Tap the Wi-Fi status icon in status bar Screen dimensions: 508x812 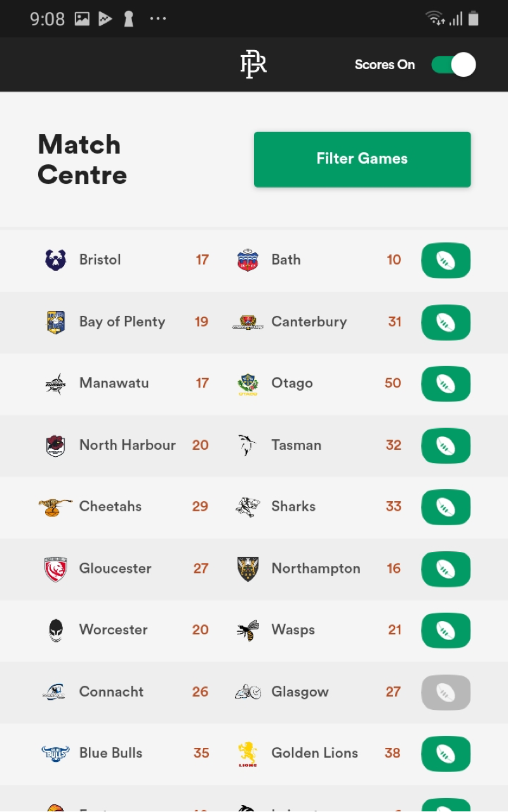click(436, 18)
